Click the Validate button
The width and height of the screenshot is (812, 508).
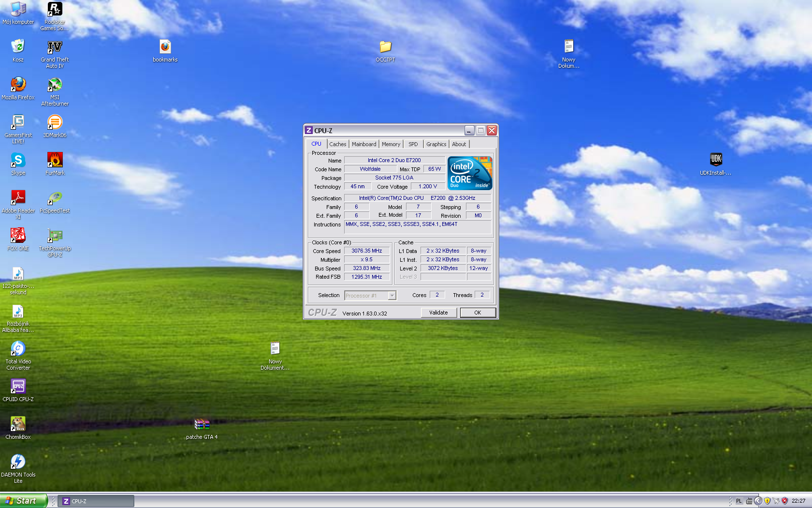point(438,313)
